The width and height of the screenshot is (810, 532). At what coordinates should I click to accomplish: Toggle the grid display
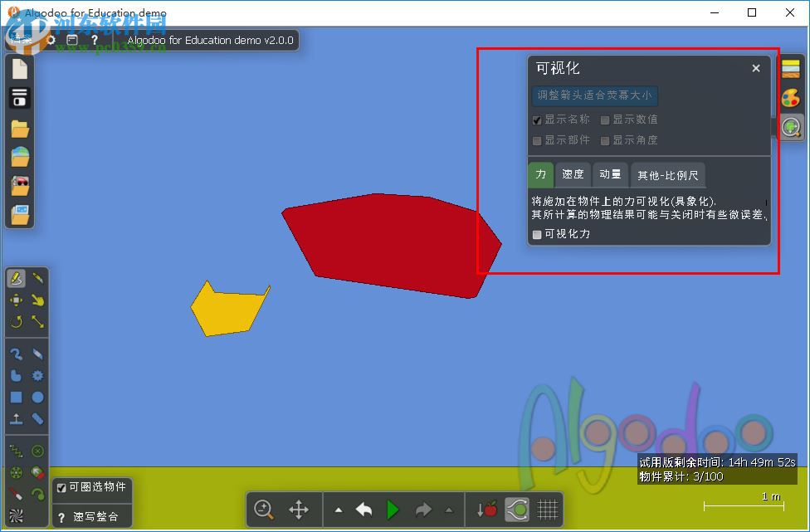[548, 509]
